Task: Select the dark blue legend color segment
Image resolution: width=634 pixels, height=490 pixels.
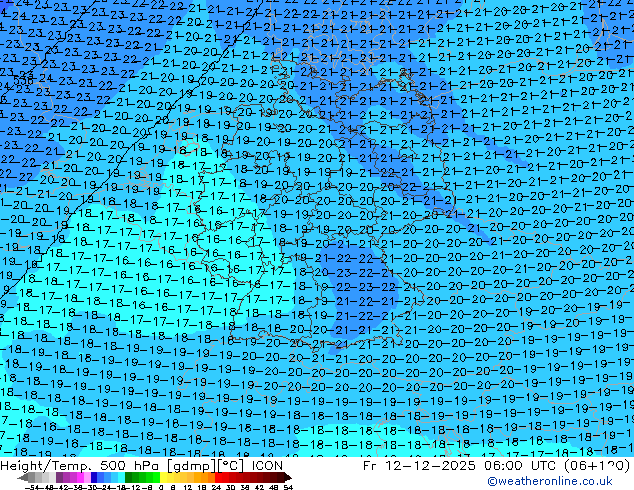Action: point(94,477)
